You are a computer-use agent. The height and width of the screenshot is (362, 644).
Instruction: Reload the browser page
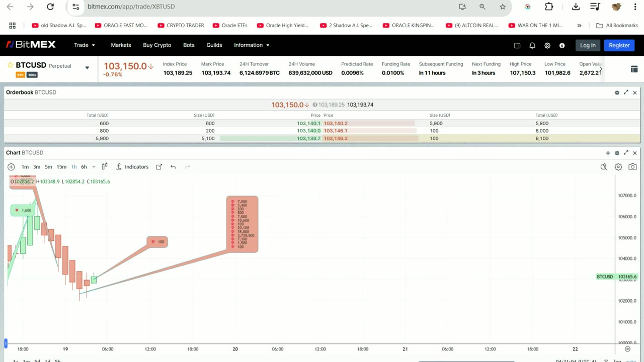(50, 7)
